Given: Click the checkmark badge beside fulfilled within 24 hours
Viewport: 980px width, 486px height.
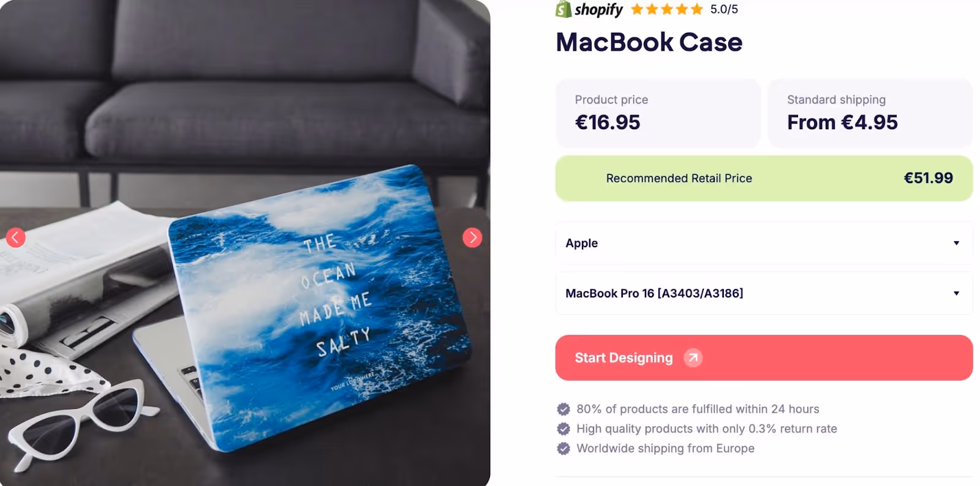Looking at the screenshot, I should pyautogui.click(x=563, y=409).
